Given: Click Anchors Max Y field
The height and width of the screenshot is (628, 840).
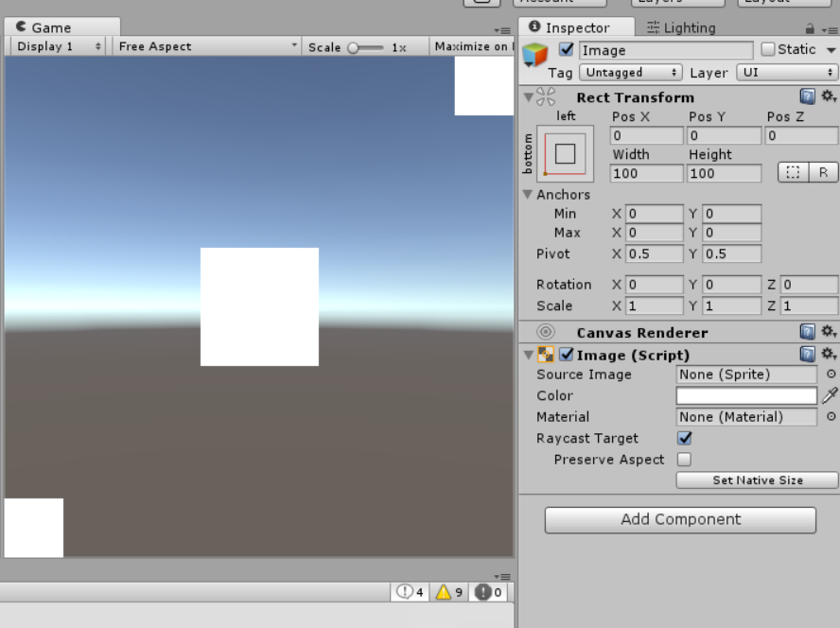Looking at the screenshot, I should [x=732, y=233].
